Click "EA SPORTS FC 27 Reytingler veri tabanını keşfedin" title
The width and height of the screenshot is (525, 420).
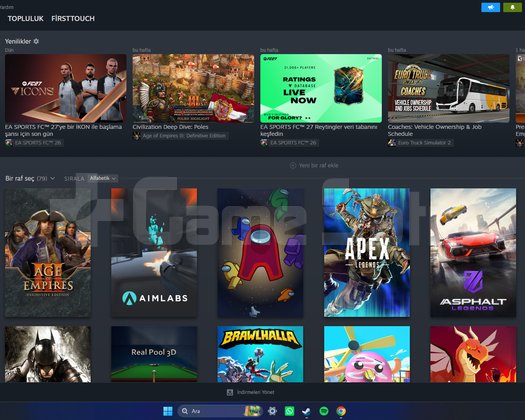319,130
